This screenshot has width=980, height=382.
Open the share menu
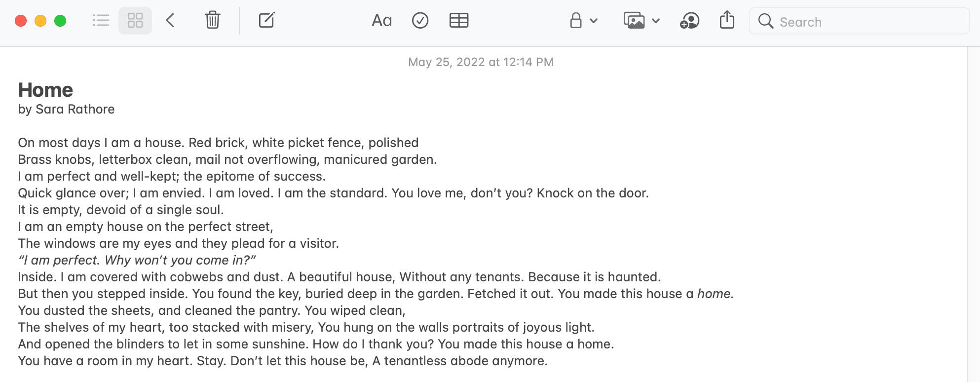[x=727, y=21]
